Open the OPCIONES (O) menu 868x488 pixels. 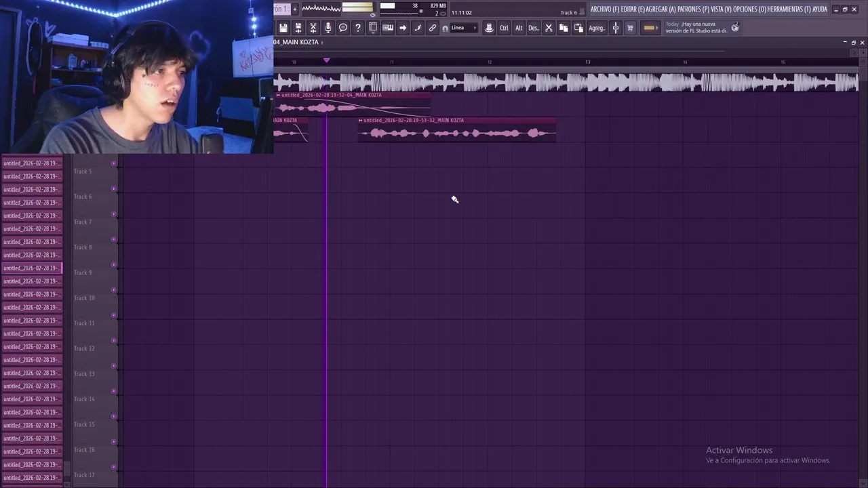750,9
